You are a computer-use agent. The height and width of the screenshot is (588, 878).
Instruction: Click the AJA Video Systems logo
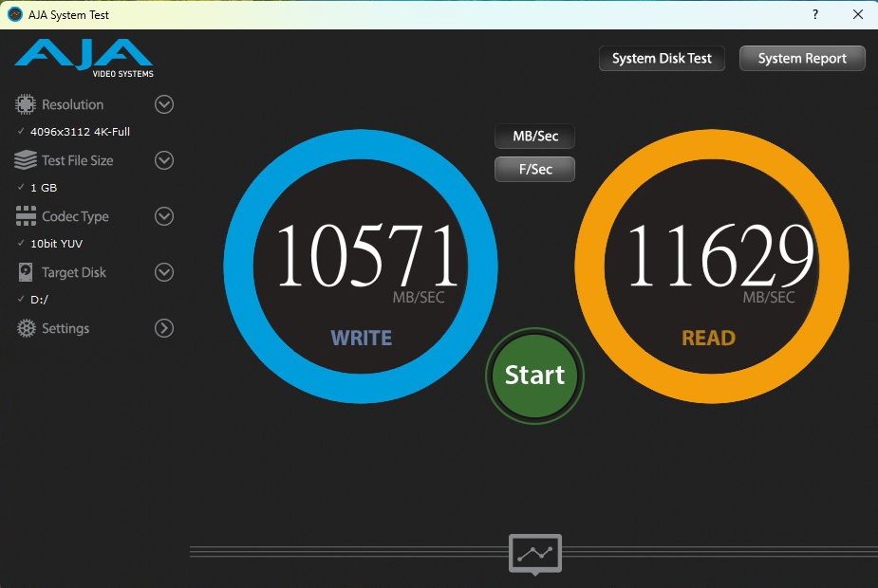(x=84, y=58)
